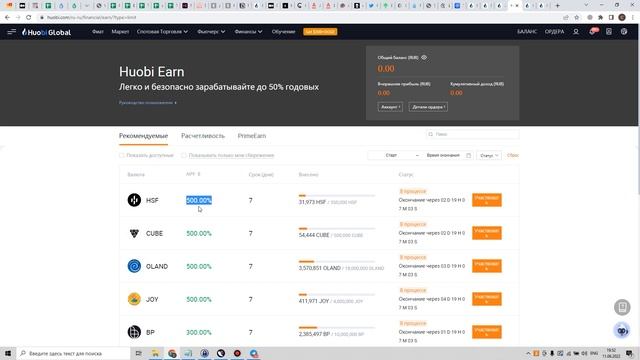Click the orange participate button for JOY
The width and height of the screenshot is (640, 360).
coord(487,299)
